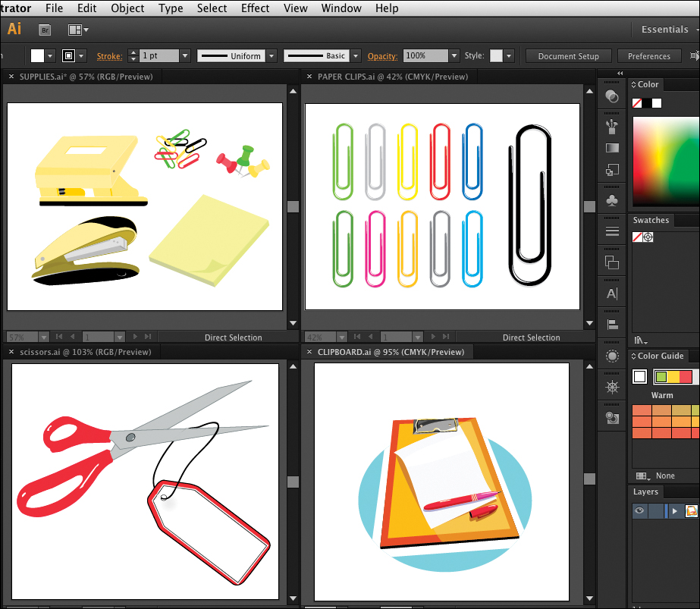Cycle Color panel display with header arrows
This screenshot has width=700, height=609.
pos(633,84)
